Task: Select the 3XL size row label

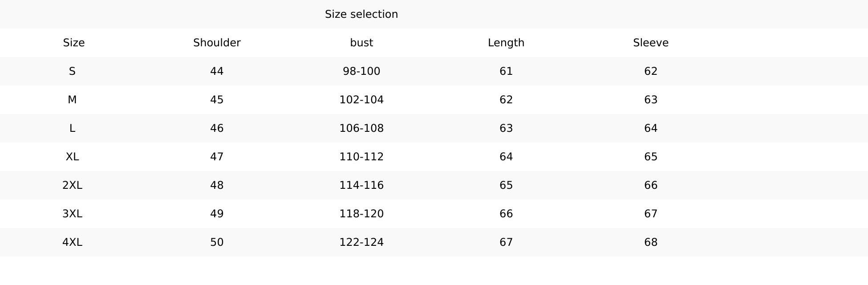Action: point(72,214)
